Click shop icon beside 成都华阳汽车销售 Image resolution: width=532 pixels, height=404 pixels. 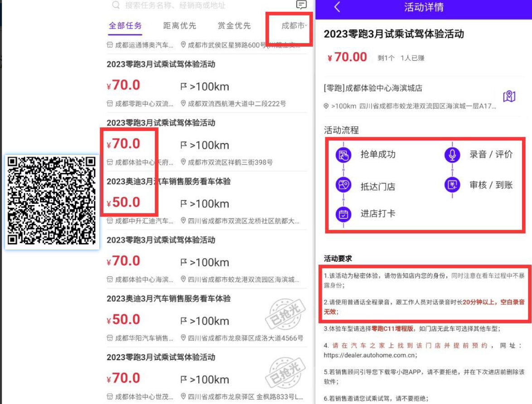tap(110, 338)
